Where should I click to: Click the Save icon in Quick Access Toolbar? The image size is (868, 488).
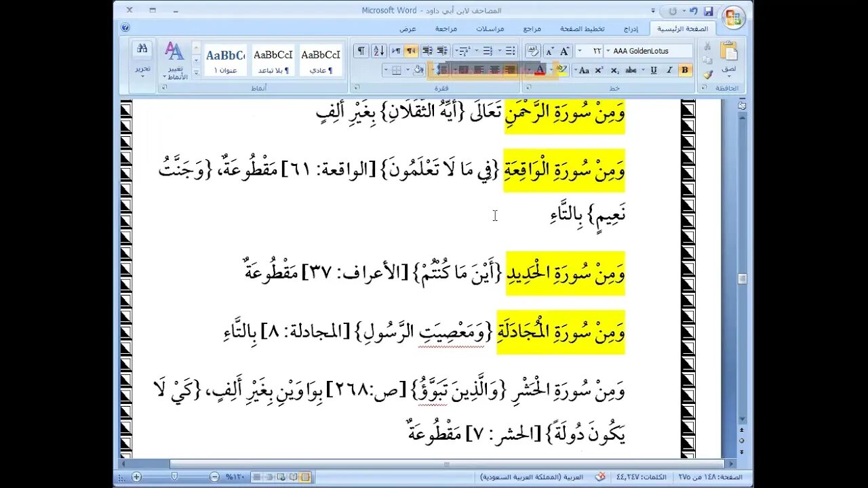coord(708,11)
